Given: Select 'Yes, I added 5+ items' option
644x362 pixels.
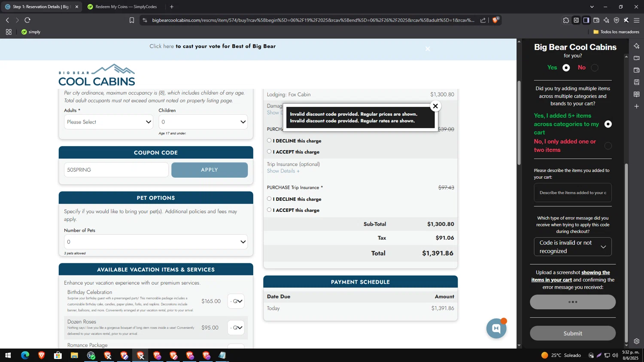Looking at the screenshot, I should (x=608, y=124).
